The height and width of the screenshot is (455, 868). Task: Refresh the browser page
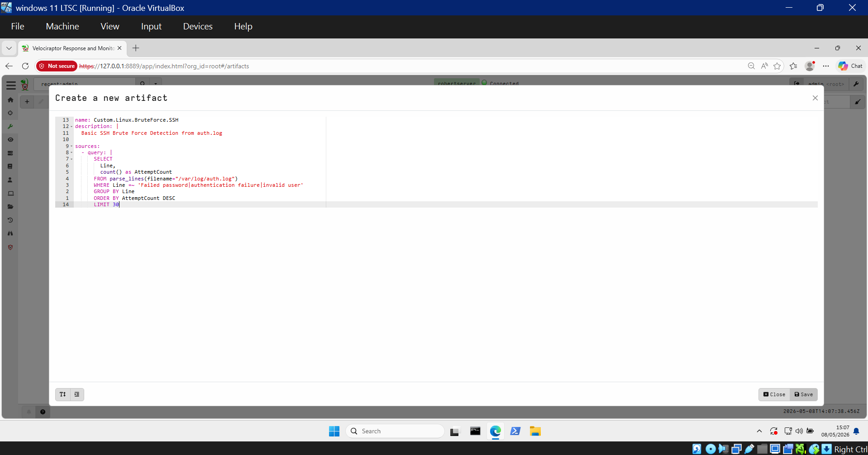pos(25,66)
